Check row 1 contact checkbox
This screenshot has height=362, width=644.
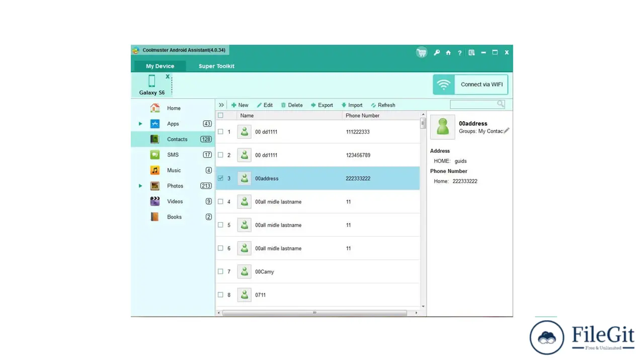point(220,132)
